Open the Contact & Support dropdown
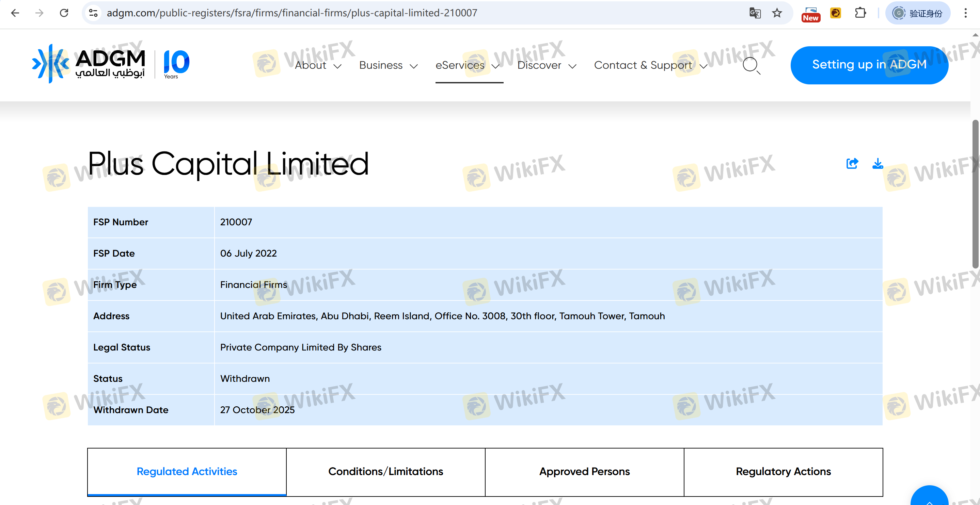 click(x=650, y=65)
